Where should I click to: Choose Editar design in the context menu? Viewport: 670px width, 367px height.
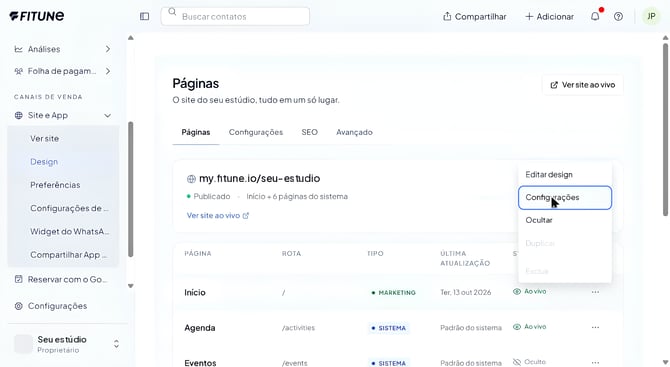565,175
